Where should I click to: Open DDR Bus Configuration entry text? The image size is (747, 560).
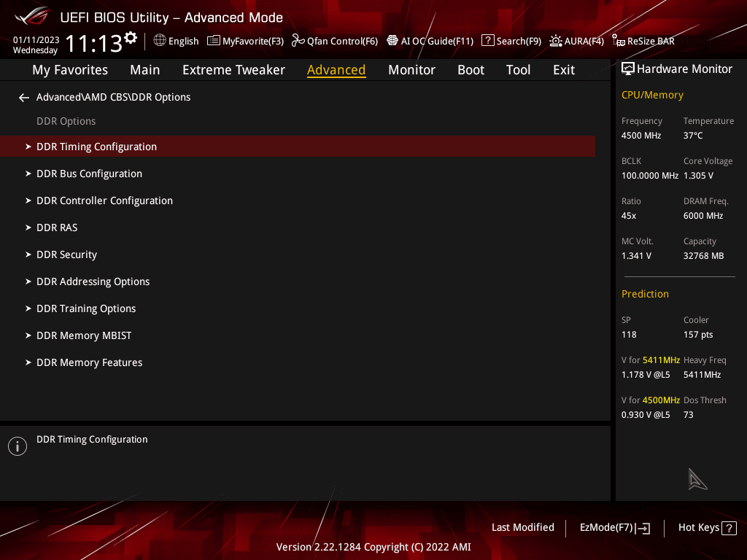(89, 174)
